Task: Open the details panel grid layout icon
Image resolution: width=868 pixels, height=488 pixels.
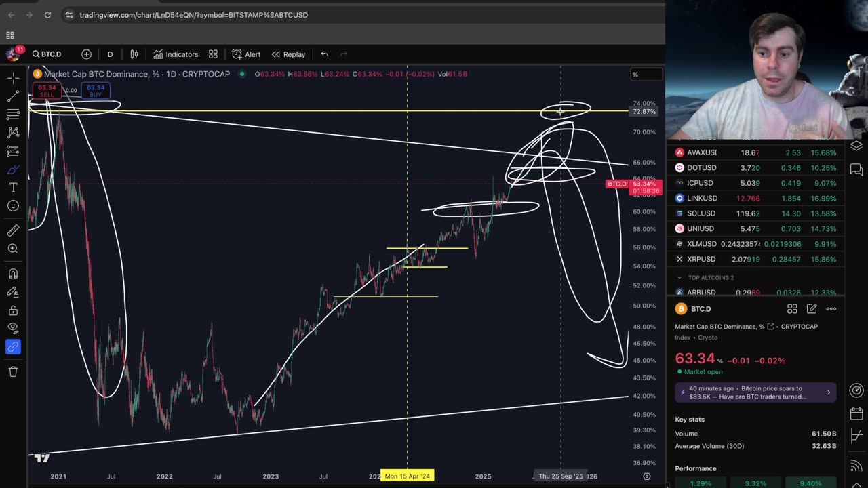Action: pyautogui.click(x=791, y=309)
